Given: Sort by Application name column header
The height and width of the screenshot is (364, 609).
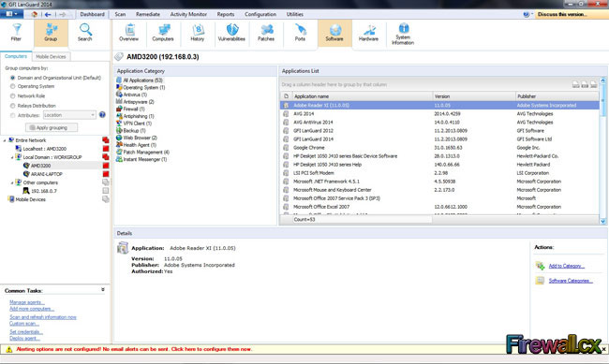Looking at the screenshot, I should pos(362,96).
